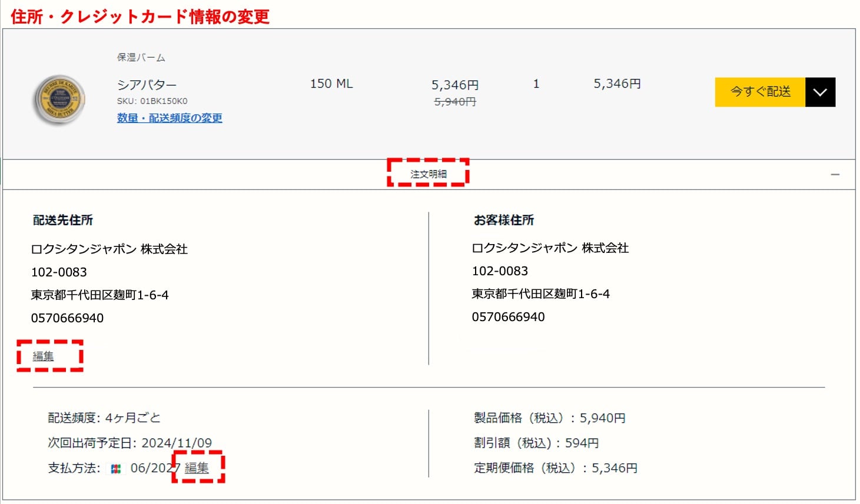
Task: Click the shipping address phone number 0570666940
Action: click(67, 318)
